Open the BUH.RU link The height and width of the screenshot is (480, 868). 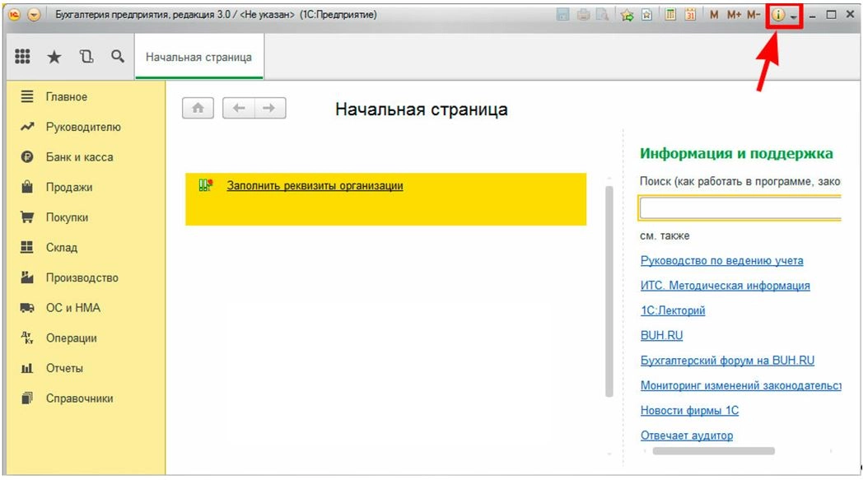[x=661, y=335]
